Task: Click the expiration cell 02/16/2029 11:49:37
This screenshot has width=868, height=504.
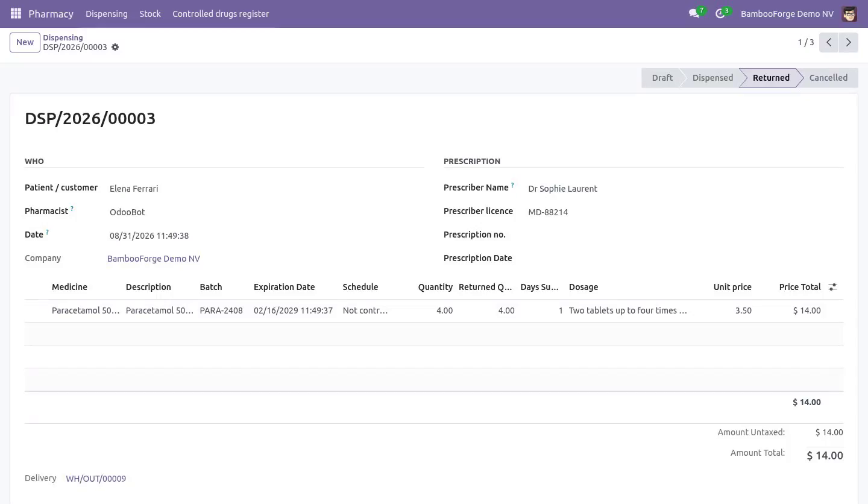Action: 294,310
